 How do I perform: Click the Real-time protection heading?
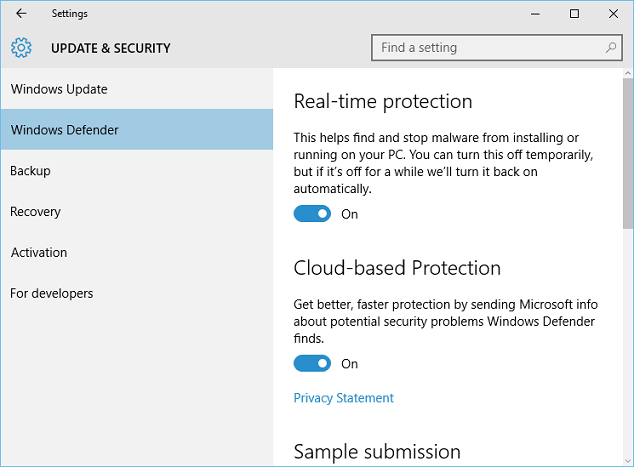coord(383,101)
